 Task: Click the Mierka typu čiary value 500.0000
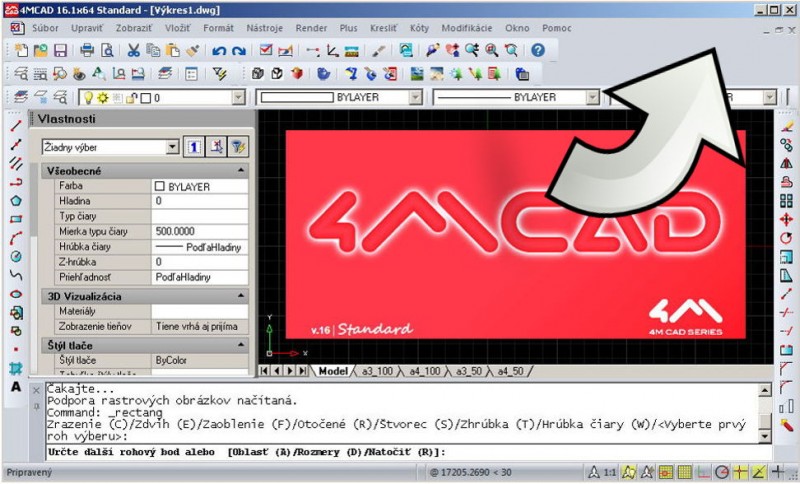pyautogui.click(x=199, y=231)
